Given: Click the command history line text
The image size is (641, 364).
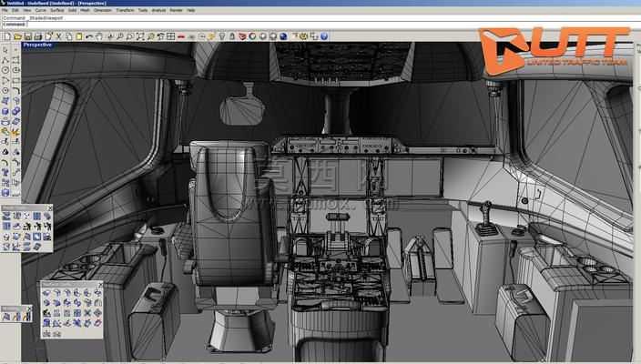Looking at the screenshot, I should tap(33, 18).
